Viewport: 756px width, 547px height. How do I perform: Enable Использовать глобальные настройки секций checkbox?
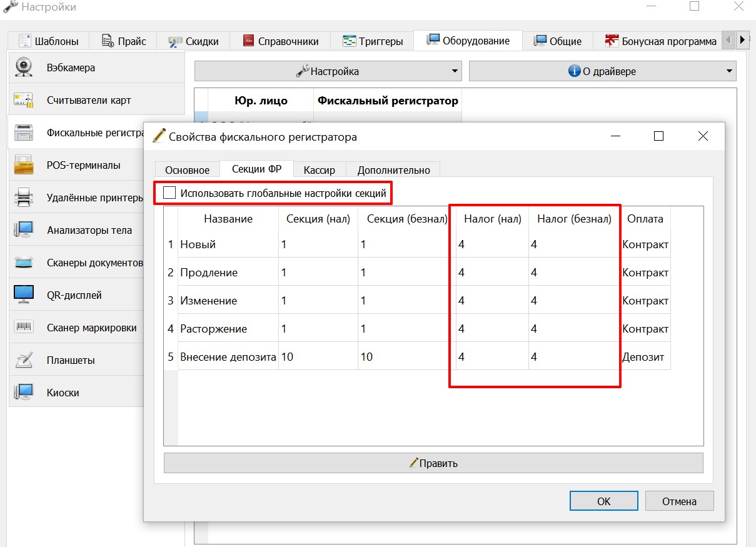[169, 193]
